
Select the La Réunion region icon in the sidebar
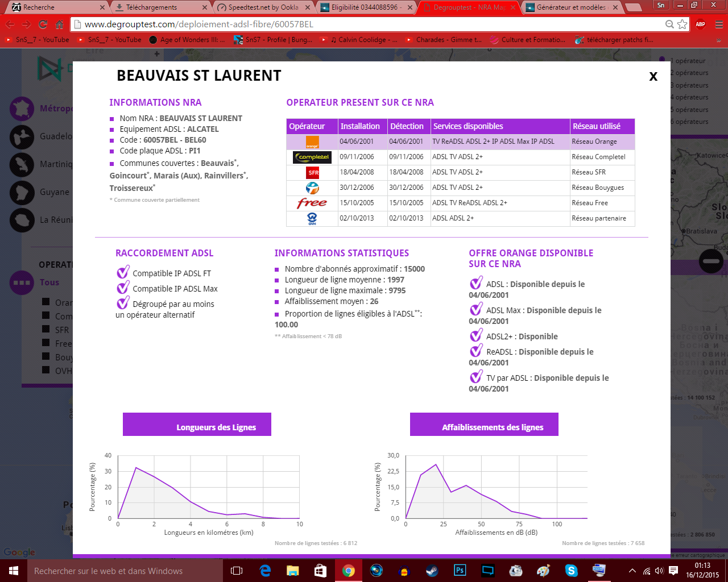(x=22, y=220)
